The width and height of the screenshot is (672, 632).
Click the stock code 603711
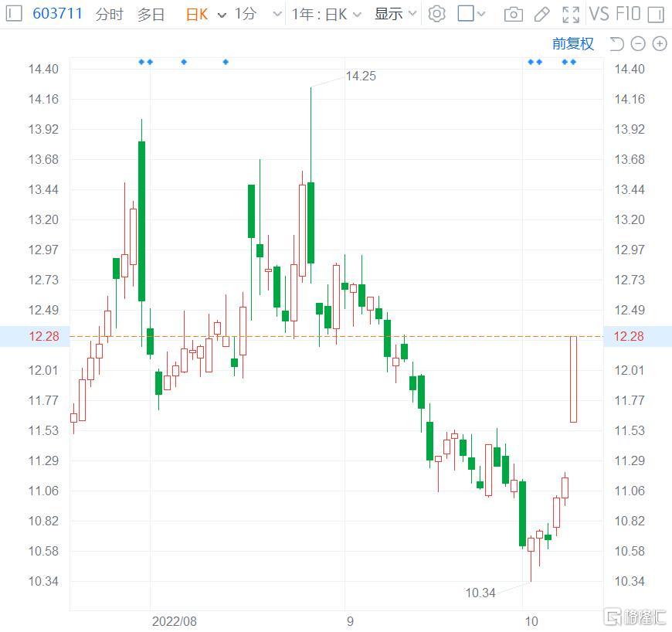pos(57,14)
